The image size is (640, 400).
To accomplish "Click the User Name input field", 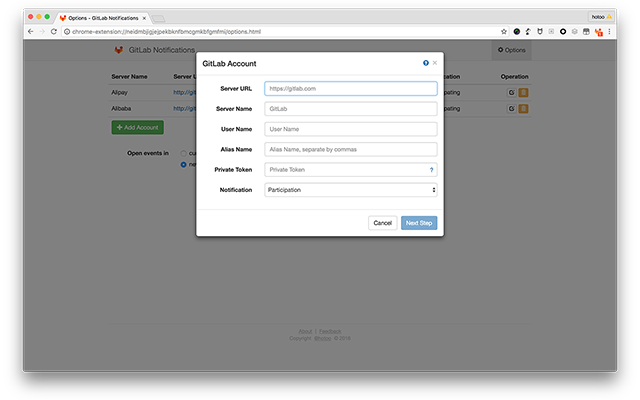I will (x=351, y=129).
